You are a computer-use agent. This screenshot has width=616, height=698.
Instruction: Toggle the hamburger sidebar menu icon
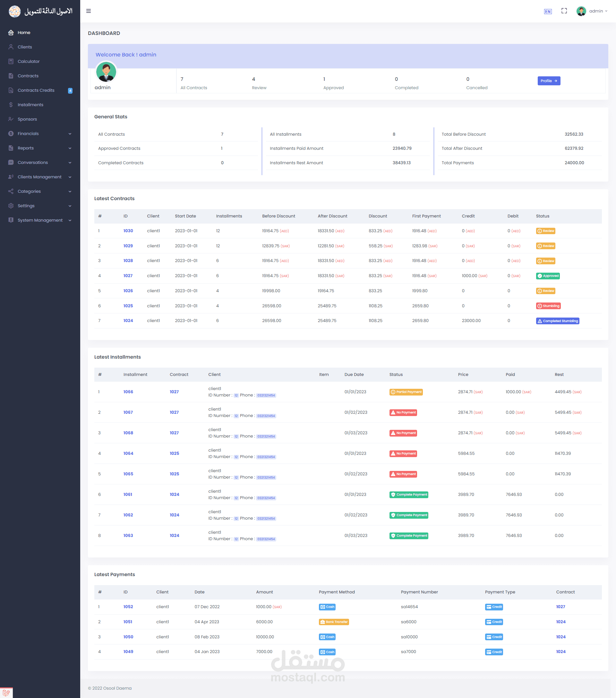click(x=89, y=11)
